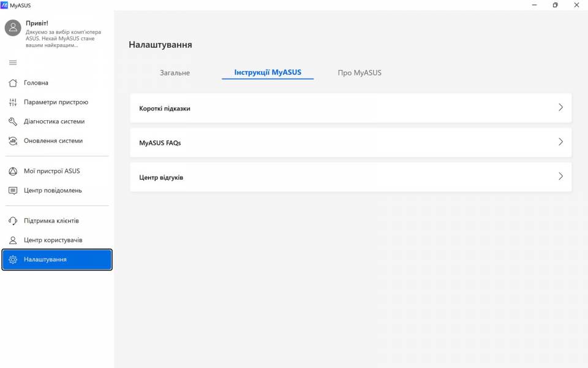Click the Підтримка клієнтів headset icon
Screen dimensions: 588x368
[x=13, y=221]
